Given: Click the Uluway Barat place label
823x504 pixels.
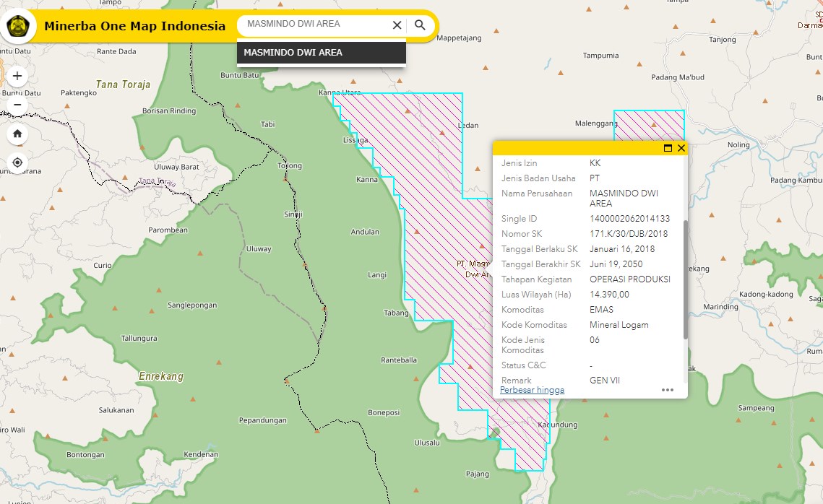Looking at the screenshot, I should point(176,167).
